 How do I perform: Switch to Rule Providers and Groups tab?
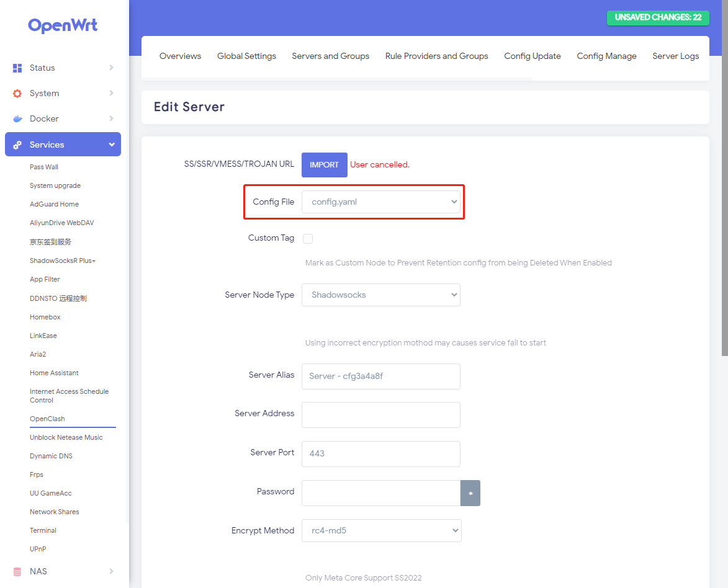[436, 56]
